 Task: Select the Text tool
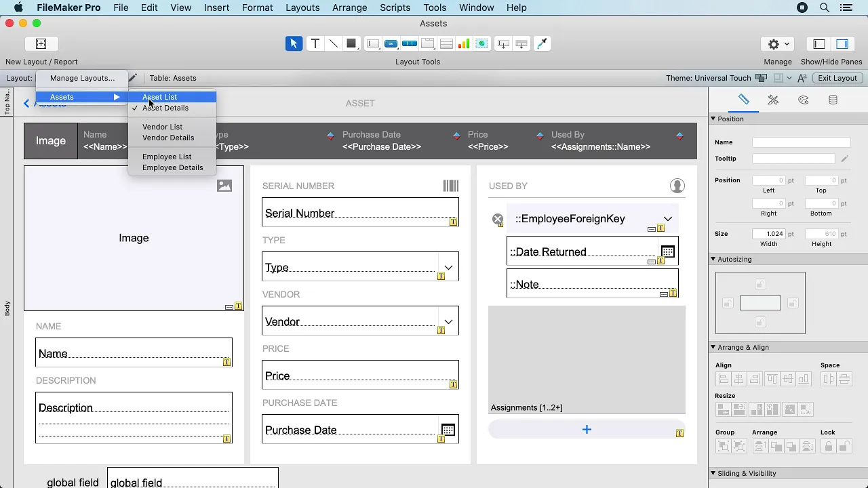click(x=315, y=43)
